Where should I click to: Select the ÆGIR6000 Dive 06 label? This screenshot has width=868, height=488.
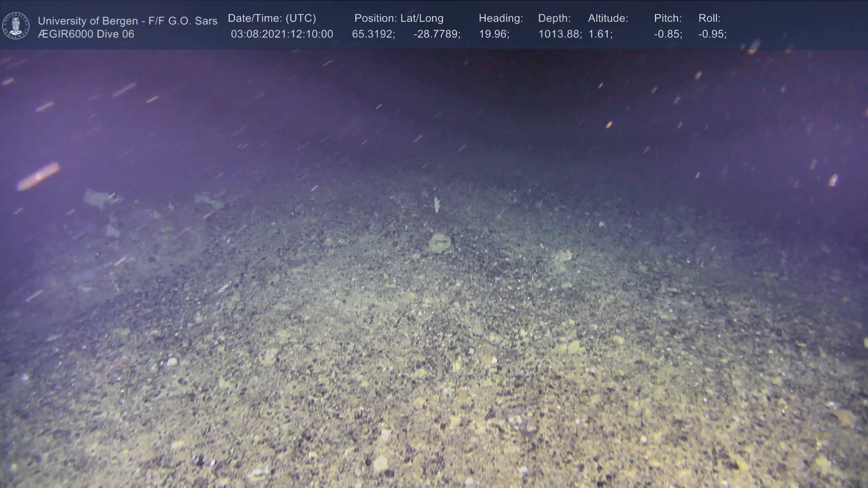coord(86,34)
